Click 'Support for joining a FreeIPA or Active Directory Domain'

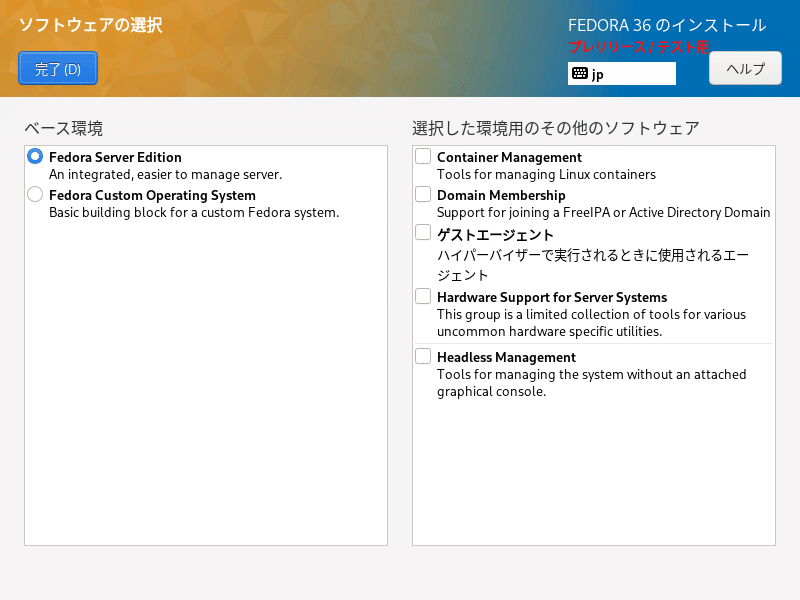[604, 212]
